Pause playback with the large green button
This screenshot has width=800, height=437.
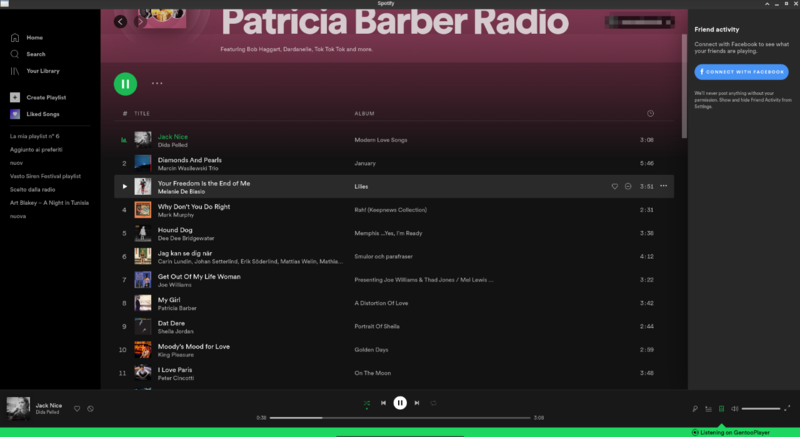click(x=125, y=84)
